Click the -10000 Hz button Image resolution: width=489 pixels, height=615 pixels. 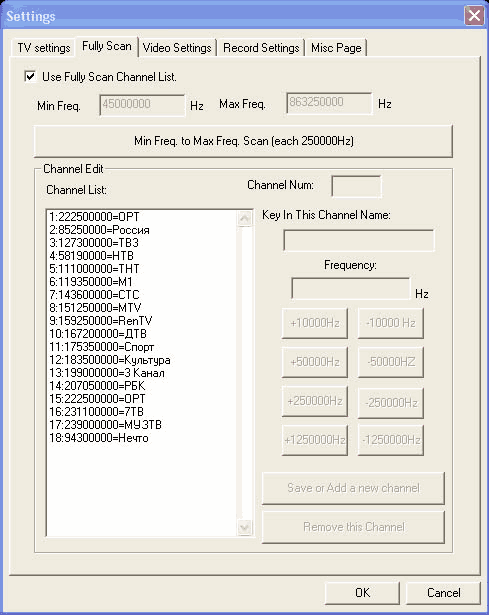coord(391,323)
